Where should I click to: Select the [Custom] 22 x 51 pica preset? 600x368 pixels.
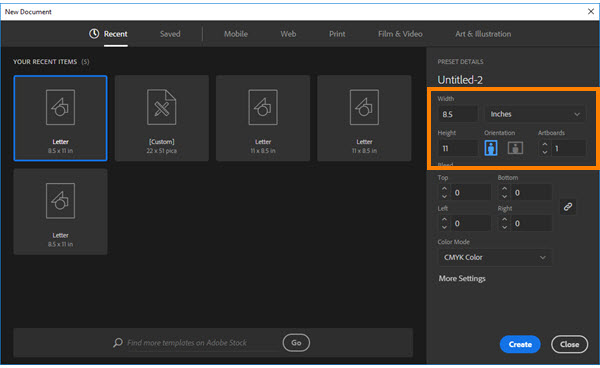click(x=161, y=118)
